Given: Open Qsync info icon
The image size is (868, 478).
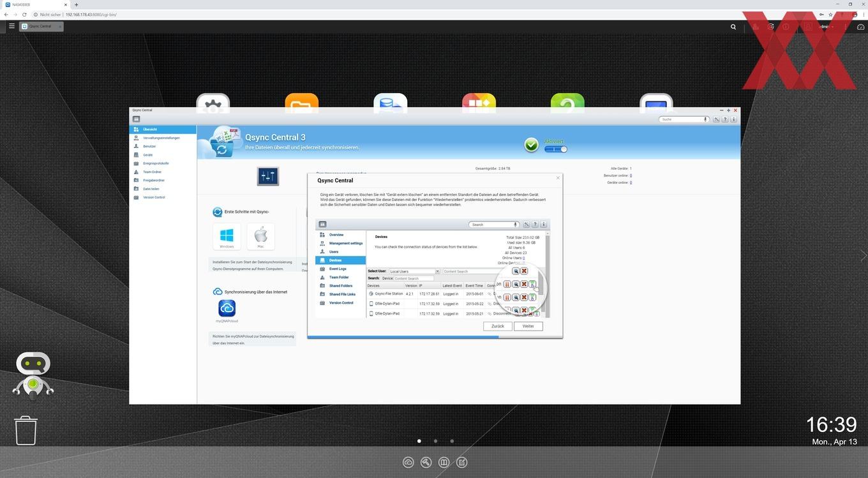Looking at the screenshot, I should pyautogui.click(x=734, y=119).
